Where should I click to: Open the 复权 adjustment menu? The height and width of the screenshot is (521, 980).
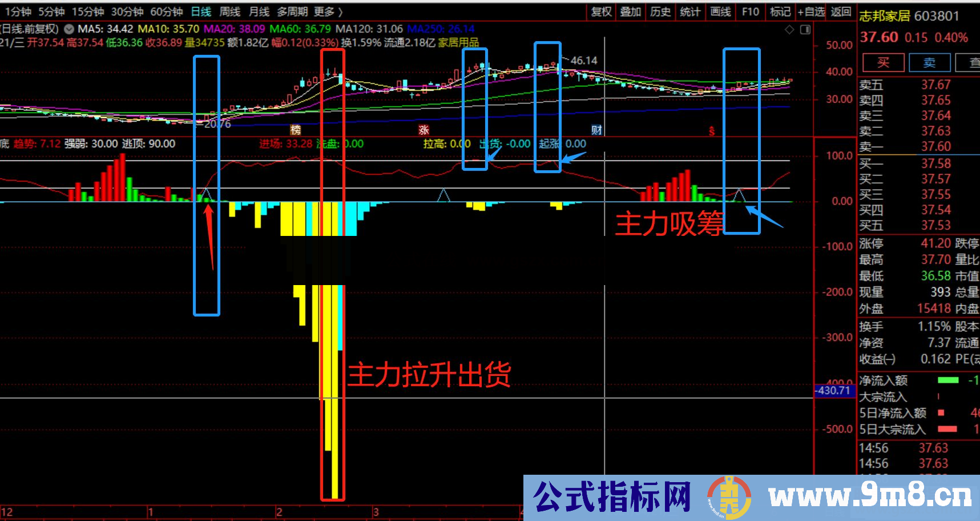(601, 11)
